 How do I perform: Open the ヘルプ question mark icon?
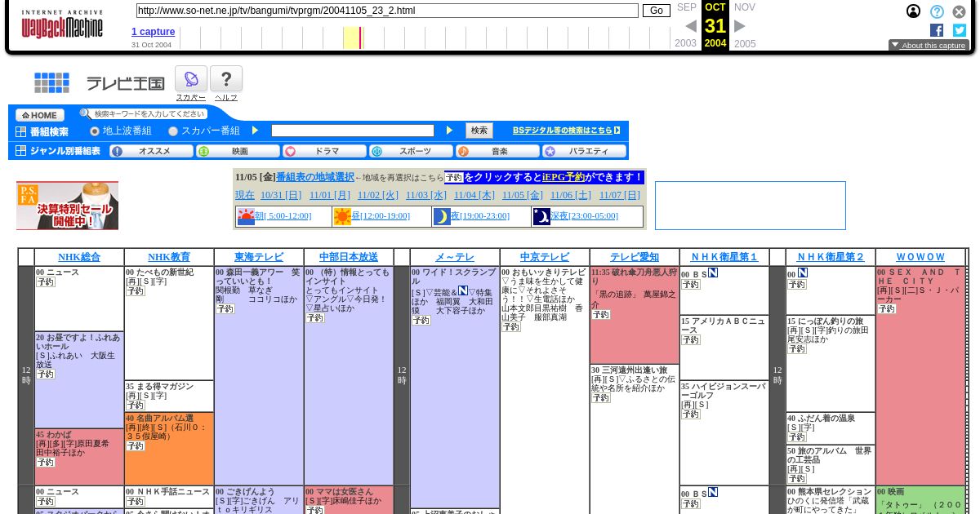226,79
